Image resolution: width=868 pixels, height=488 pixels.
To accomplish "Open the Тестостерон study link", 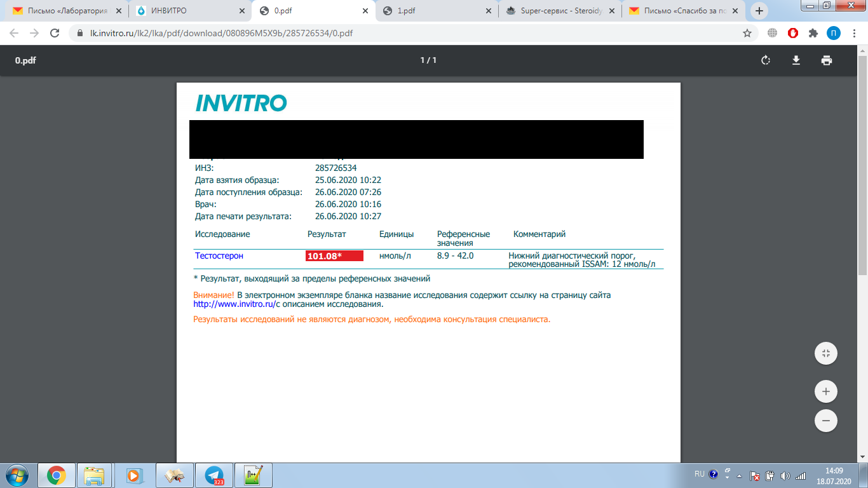I will (219, 256).
